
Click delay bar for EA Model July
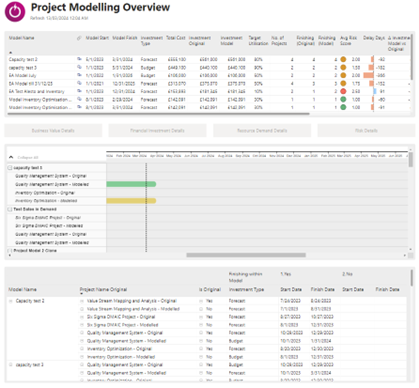coord(368,75)
